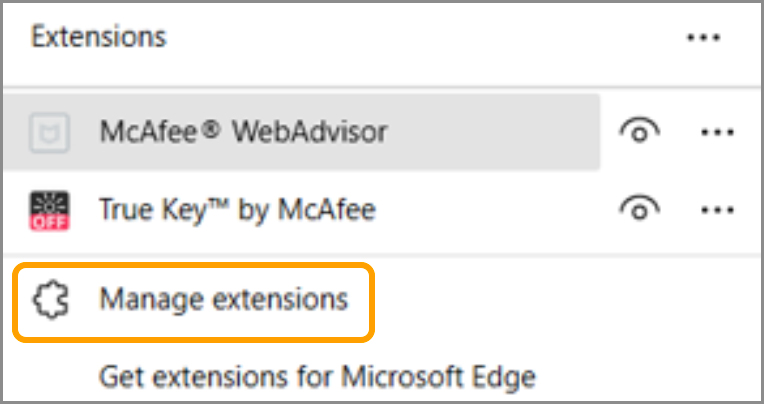Expand the three-dot menu beside the Extensions heading
764x404 pixels.
point(703,38)
